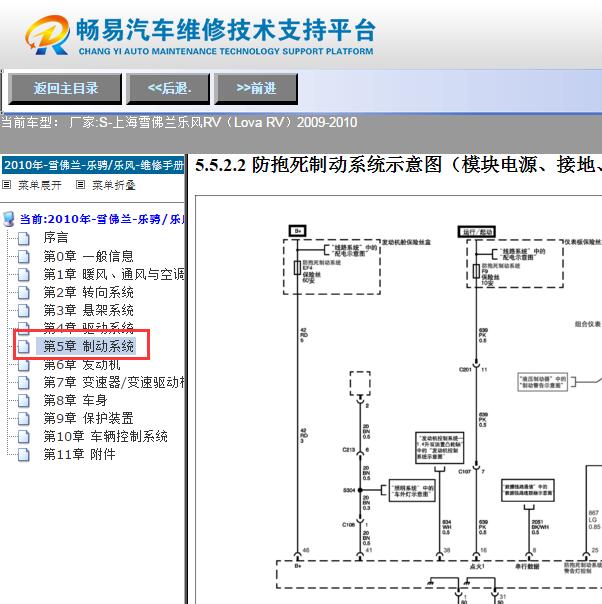Go back with the <<后退 button
Screen dimensions: 602x604
168,89
